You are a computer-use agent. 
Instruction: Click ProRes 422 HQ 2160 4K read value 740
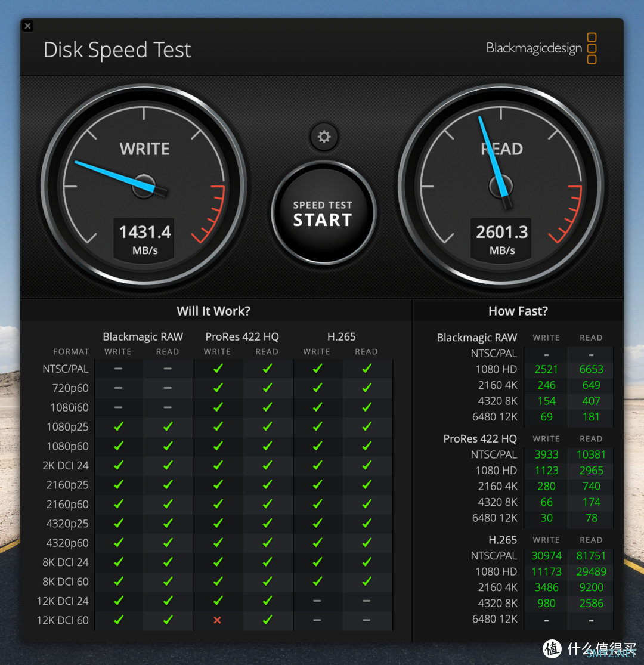(591, 486)
